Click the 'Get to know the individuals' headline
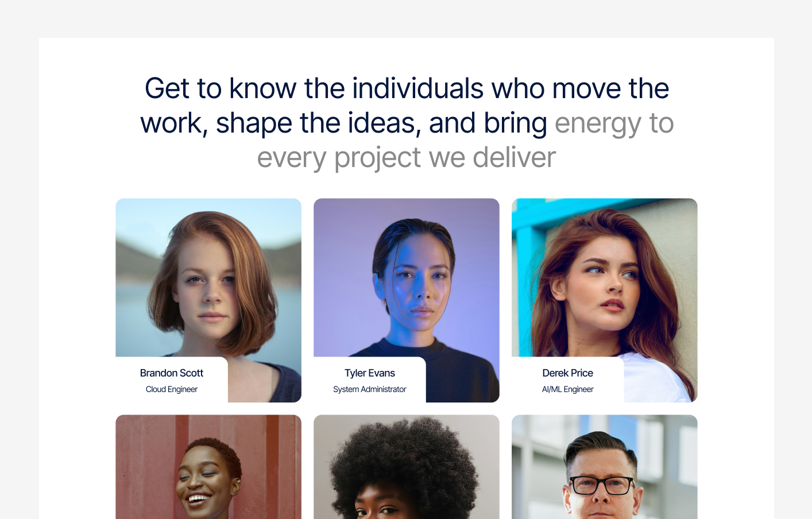Screen dimensions: 812x519 (x=407, y=88)
